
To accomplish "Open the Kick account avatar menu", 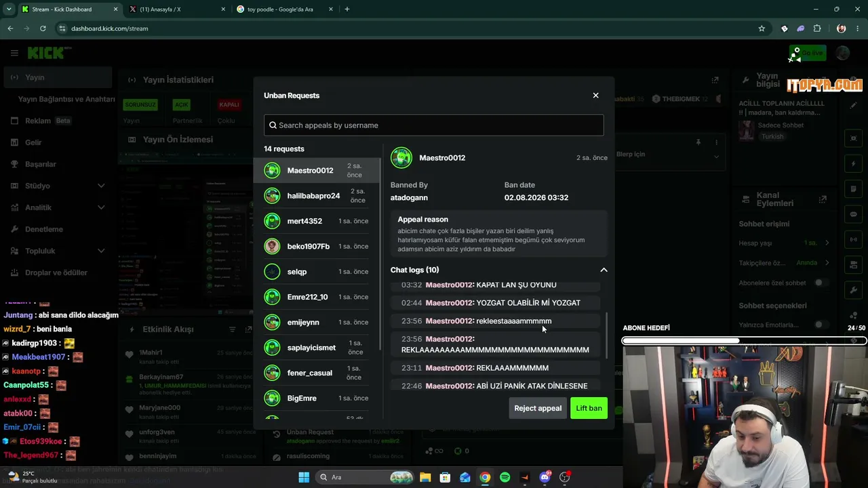I will coord(843,53).
